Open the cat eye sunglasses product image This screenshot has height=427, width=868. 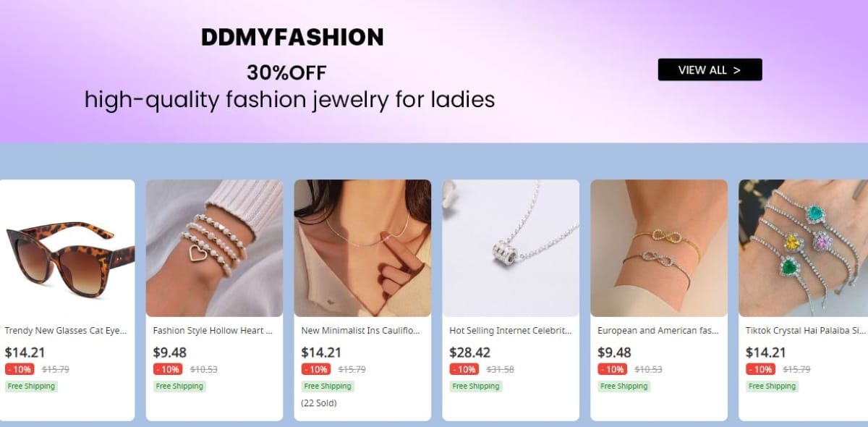click(67, 248)
